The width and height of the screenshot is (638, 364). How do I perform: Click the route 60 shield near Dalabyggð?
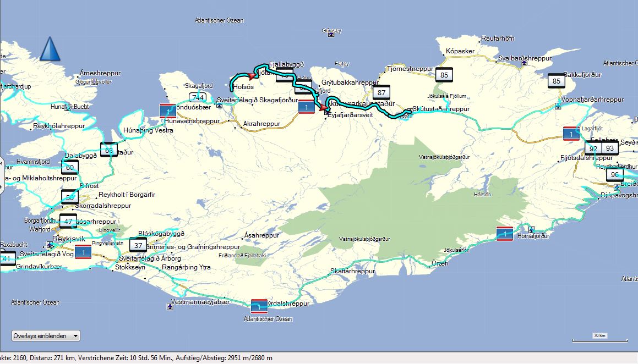tap(69, 168)
